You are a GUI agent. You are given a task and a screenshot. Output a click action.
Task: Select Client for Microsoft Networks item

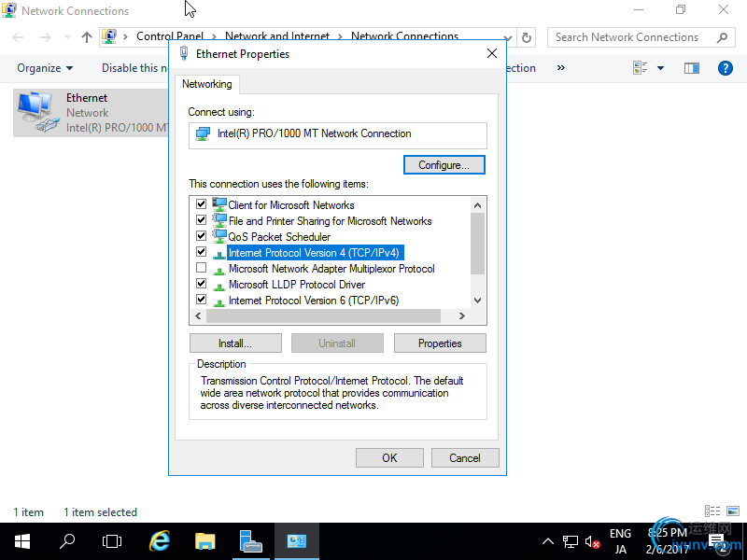point(291,205)
